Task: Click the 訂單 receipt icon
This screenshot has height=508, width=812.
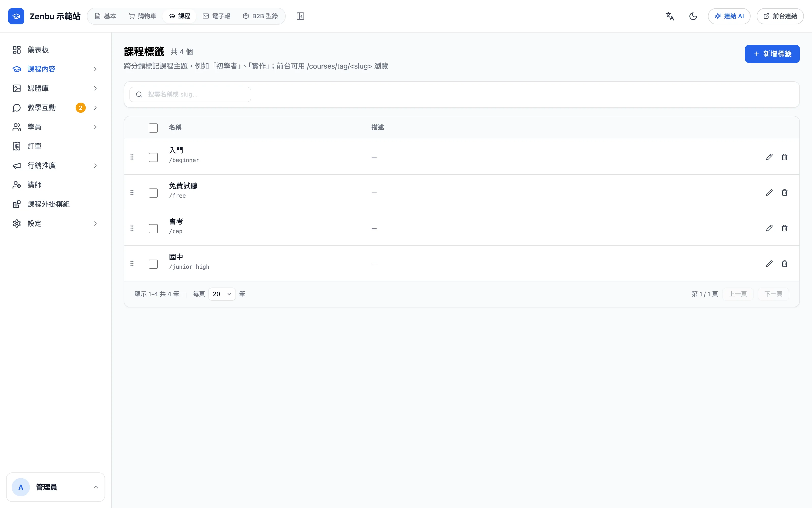Action: [x=17, y=147]
